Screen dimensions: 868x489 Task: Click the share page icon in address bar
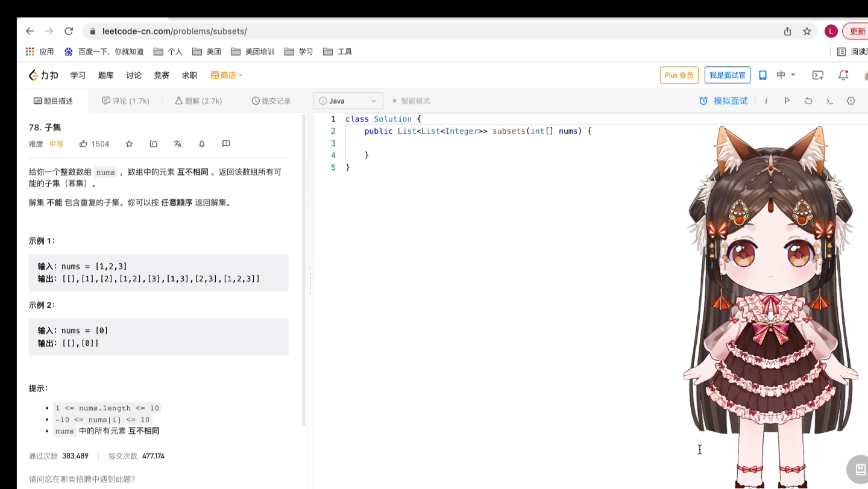(x=787, y=31)
